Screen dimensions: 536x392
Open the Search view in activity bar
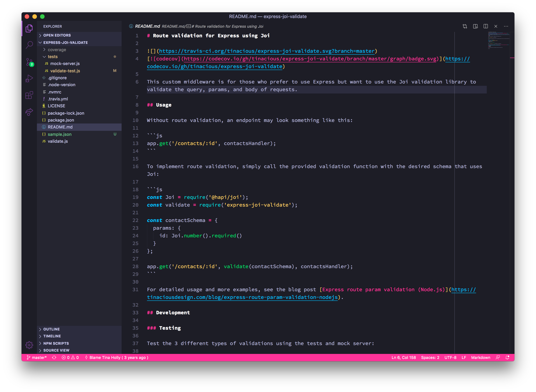click(x=29, y=45)
